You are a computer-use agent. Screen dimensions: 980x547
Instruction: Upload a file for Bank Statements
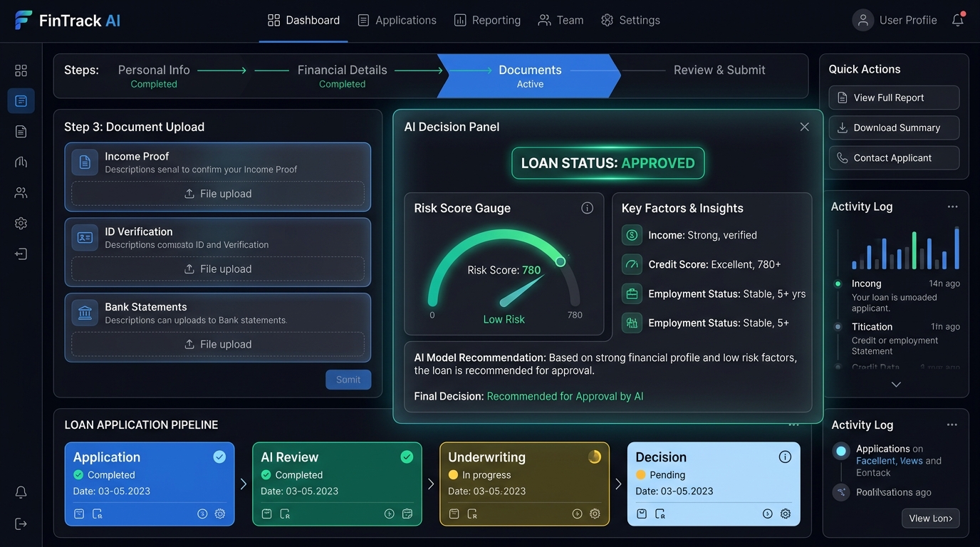pyautogui.click(x=218, y=344)
